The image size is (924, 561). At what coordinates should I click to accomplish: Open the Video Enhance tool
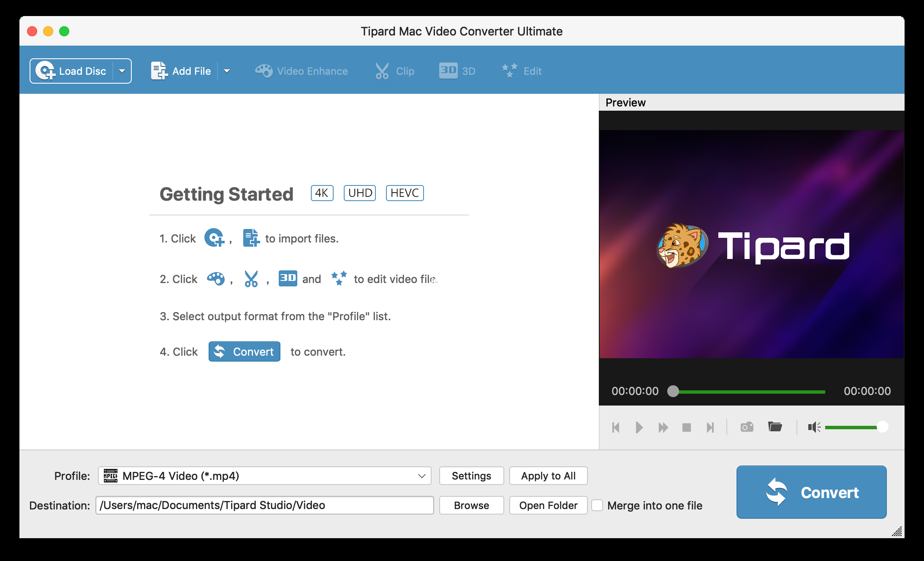[302, 71]
